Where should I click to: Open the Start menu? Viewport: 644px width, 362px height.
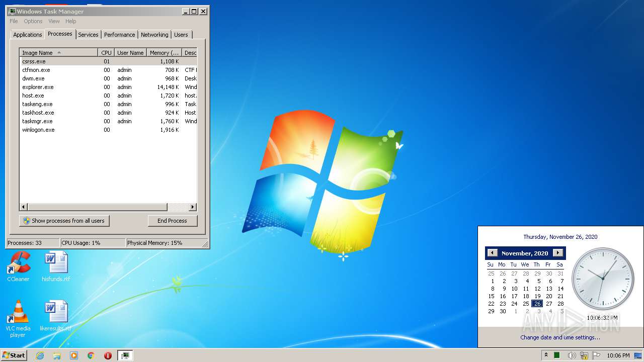point(14,355)
